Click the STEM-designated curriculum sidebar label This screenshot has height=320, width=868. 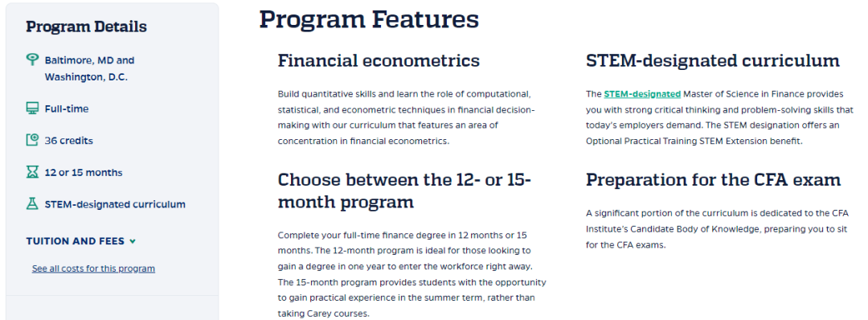(115, 204)
